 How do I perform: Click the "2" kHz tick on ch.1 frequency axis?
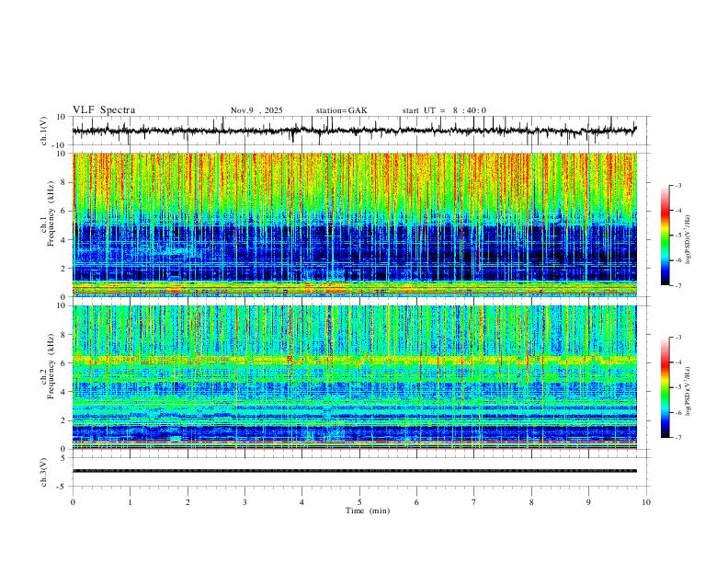point(63,268)
